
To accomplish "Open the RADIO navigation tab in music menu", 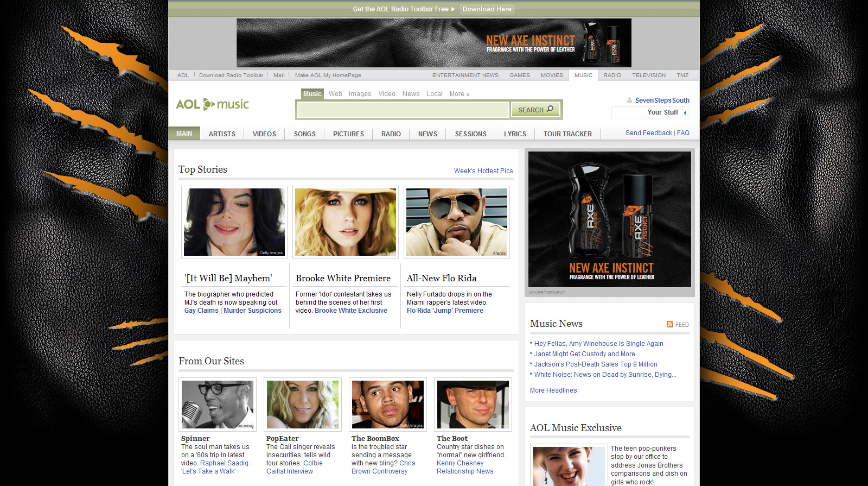I will [391, 134].
